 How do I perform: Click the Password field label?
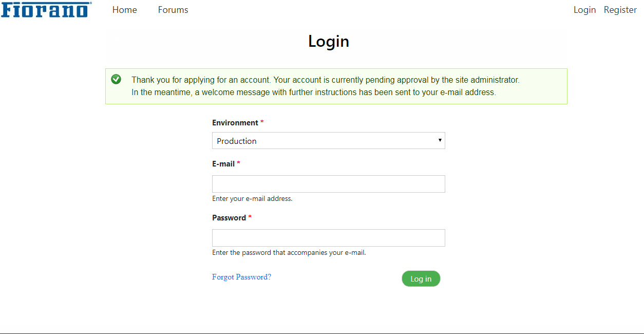tap(229, 218)
